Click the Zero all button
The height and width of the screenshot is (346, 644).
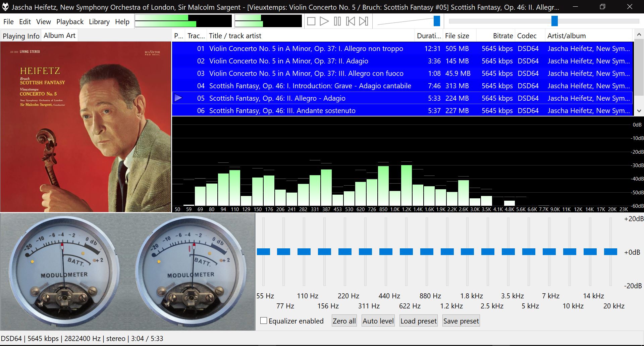(344, 321)
